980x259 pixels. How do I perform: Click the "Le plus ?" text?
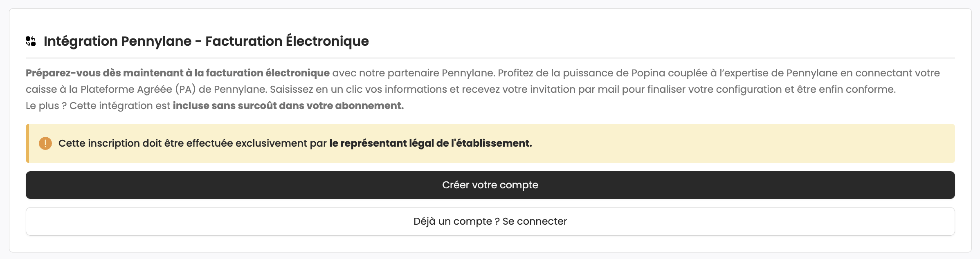(46, 106)
